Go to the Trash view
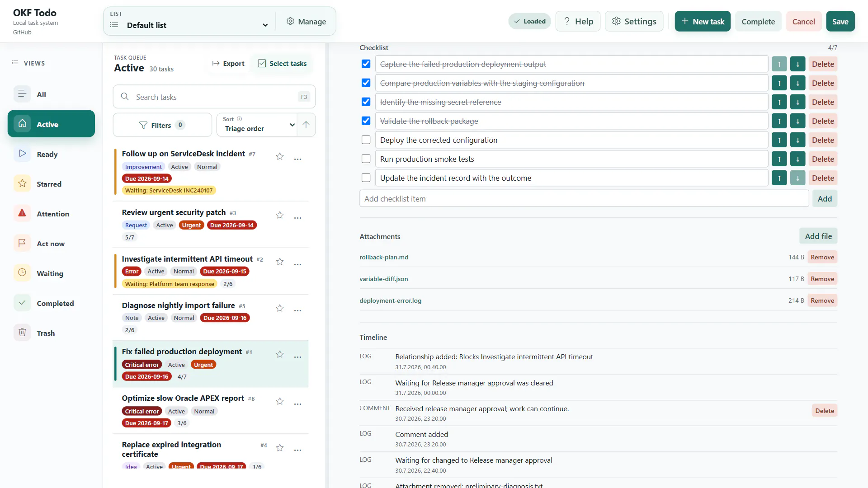The width and height of the screenshot is (868, 488). [51, 333]
